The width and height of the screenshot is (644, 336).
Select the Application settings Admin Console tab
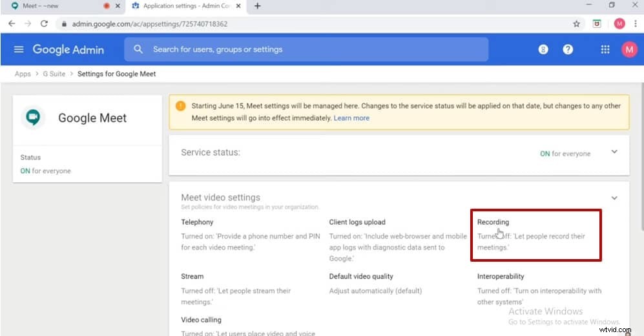click(x=187, y=6)
